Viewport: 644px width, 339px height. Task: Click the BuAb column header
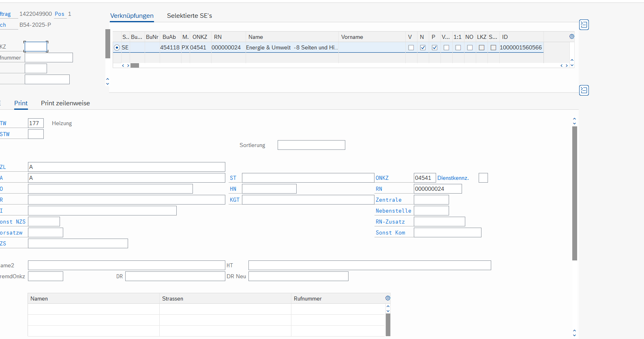[x=170, y=37]
